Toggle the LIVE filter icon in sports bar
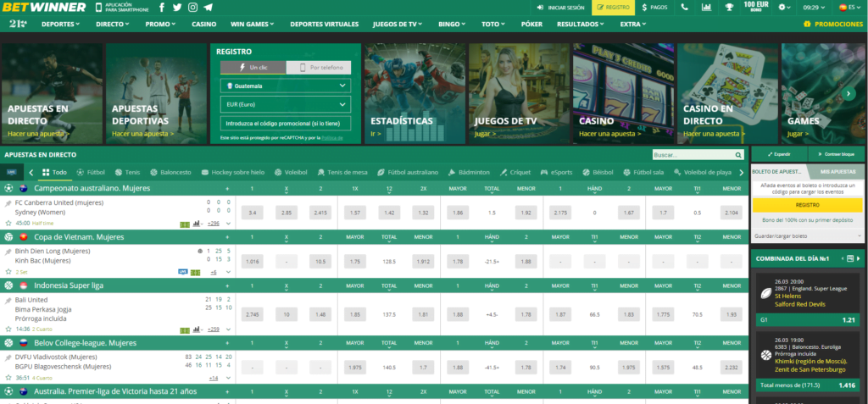Viewport: 868px width, 404px height. [11, 172]
